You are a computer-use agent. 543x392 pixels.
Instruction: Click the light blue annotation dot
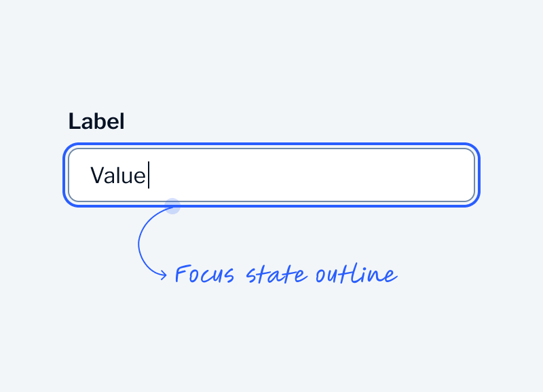pyautogui.click(x=172, y=205)
